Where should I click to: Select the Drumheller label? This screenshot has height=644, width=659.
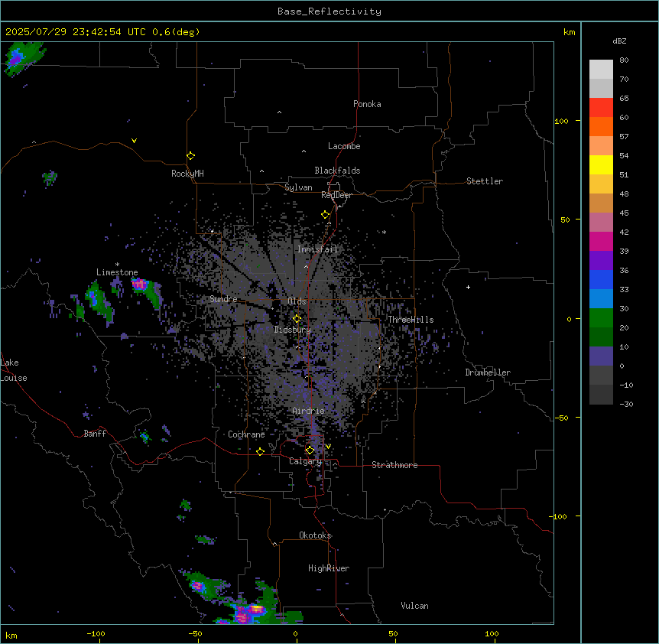[488, 372]
